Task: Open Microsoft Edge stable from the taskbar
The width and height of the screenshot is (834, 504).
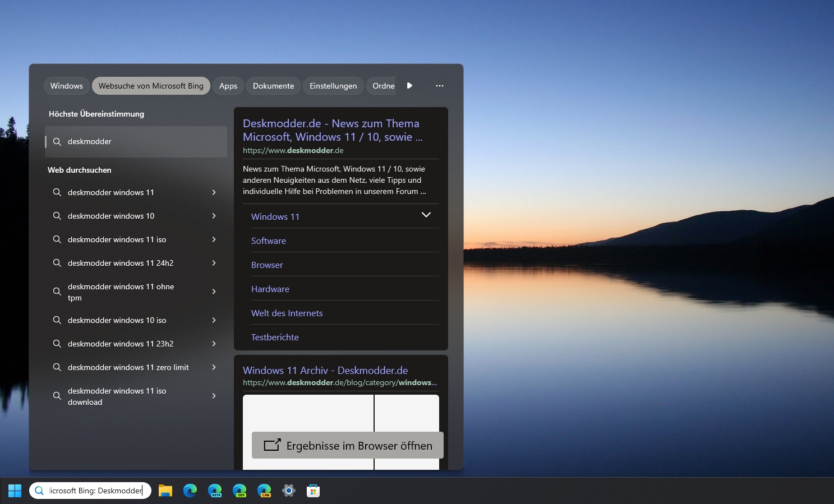Action: coord(190,491)
